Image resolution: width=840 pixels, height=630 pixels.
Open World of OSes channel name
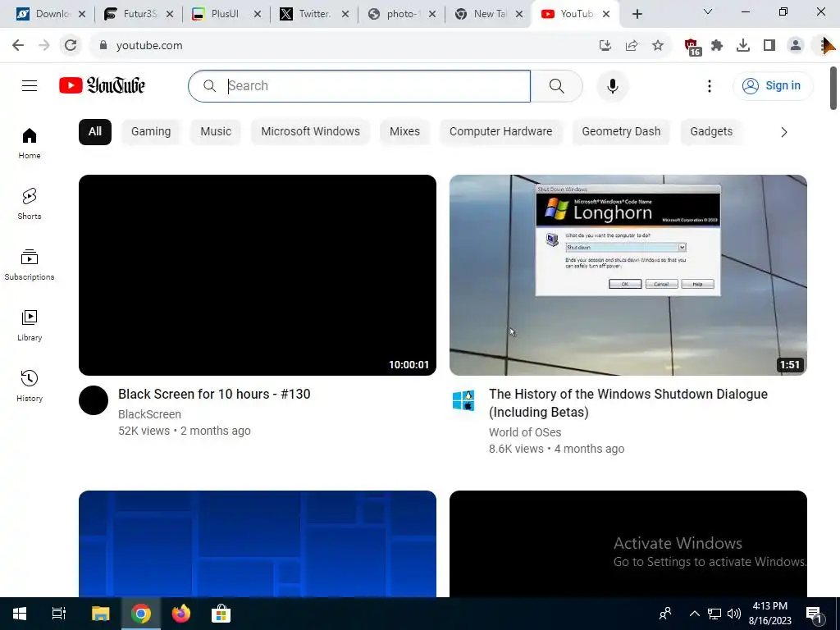tap(525, 432)
